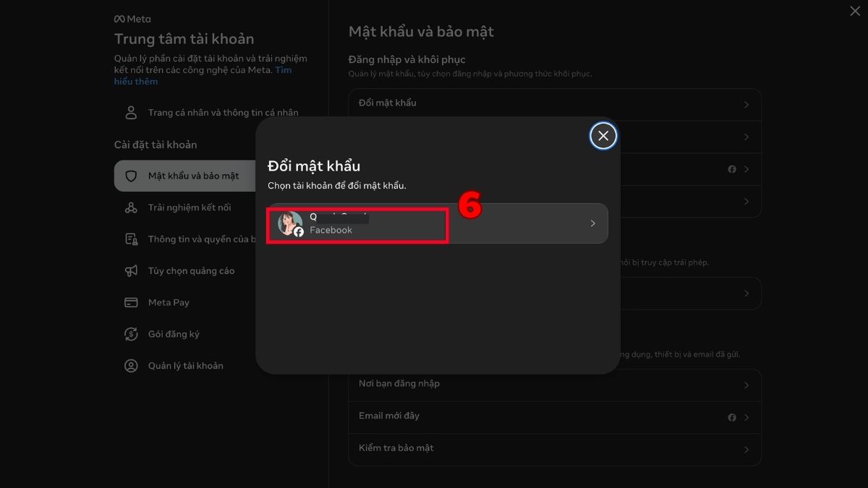Viewport: 868px width, 488px height.
Task: Click the Gói đăng ký subscription icon
Action: click(x=131, y=334)
